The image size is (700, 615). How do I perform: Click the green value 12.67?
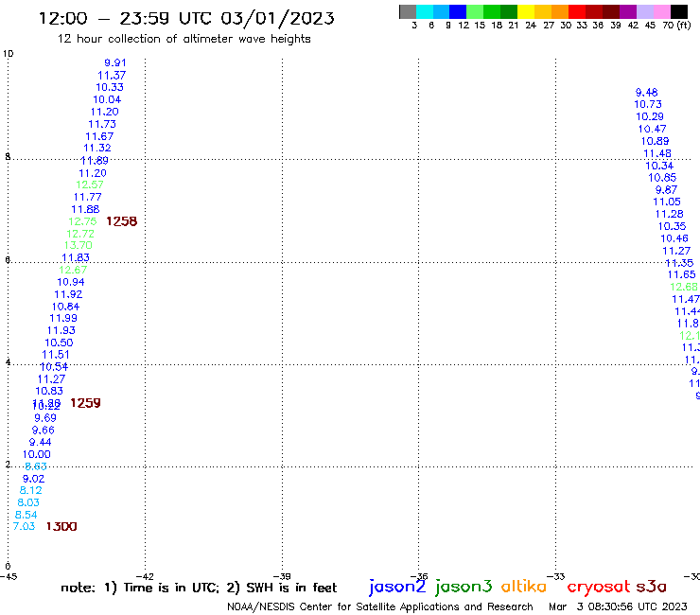[73, 270]
